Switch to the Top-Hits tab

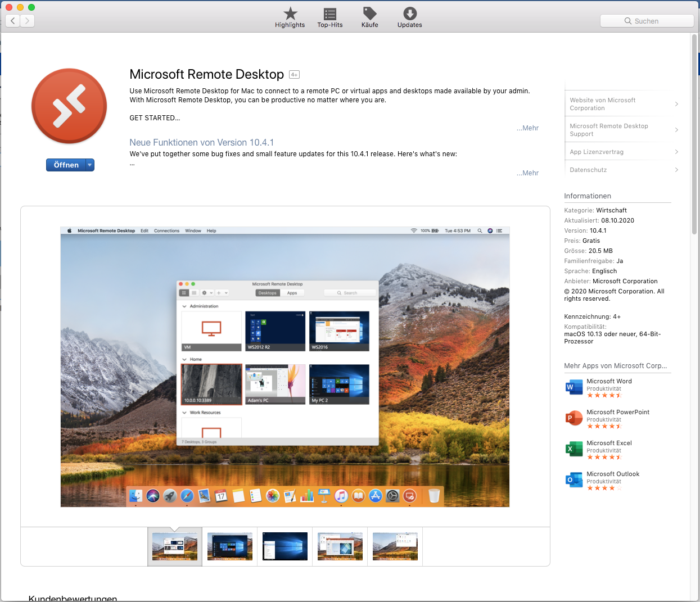(330, 17)
